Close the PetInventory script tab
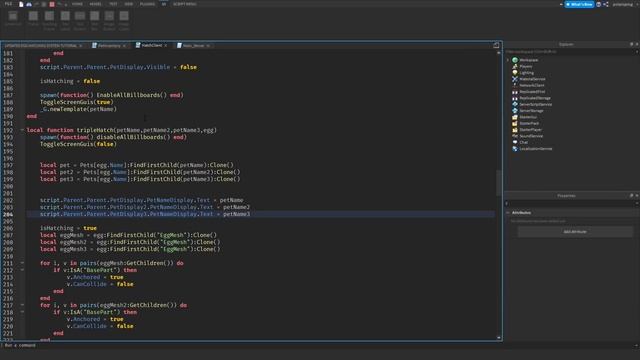This screenshot has height=360, width=640. 124,46
